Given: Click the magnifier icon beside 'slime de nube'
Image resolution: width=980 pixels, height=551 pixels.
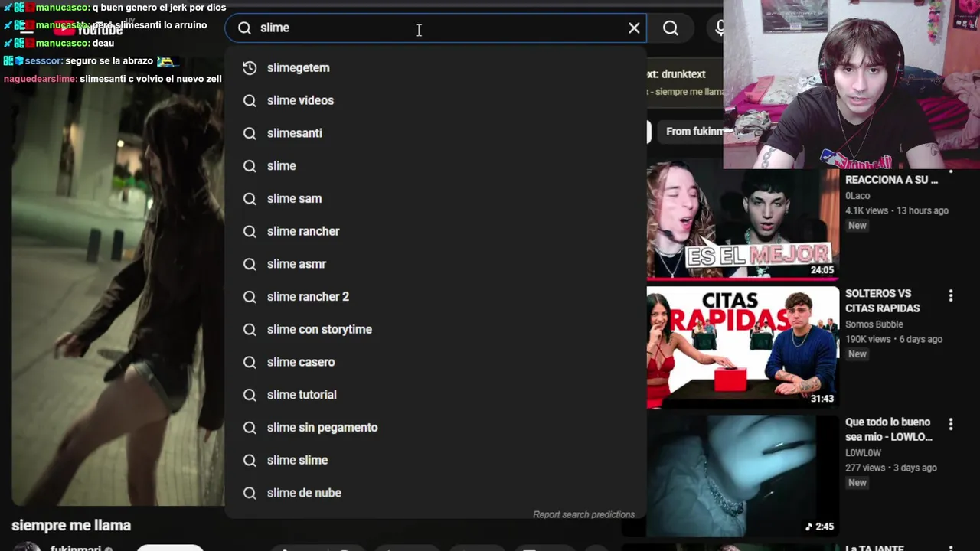Looking at the screenshot, I should [x=249, y=494].
